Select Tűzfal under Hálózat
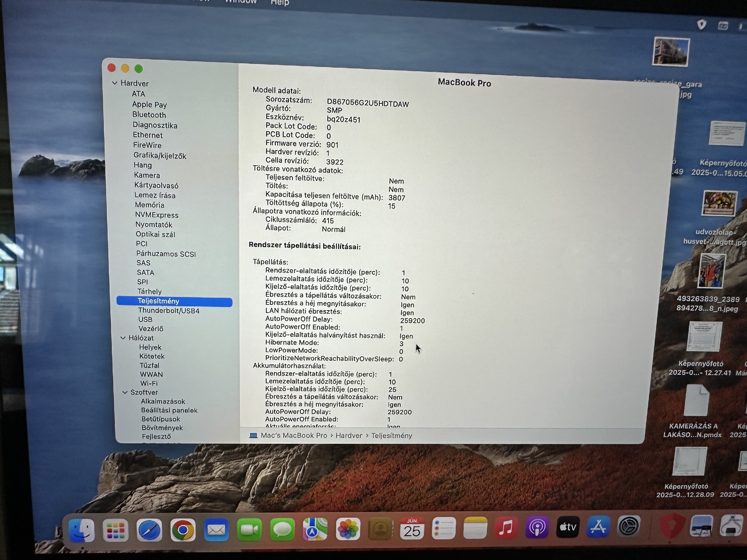The width and height of the screenshot is (747, 560). pos(150,365)
